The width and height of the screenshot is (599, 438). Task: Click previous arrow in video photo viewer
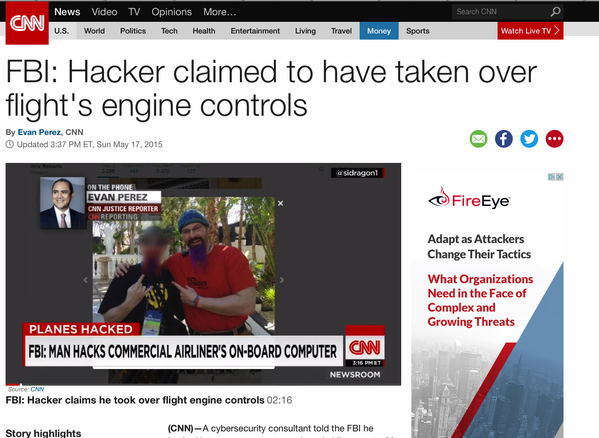86,280
